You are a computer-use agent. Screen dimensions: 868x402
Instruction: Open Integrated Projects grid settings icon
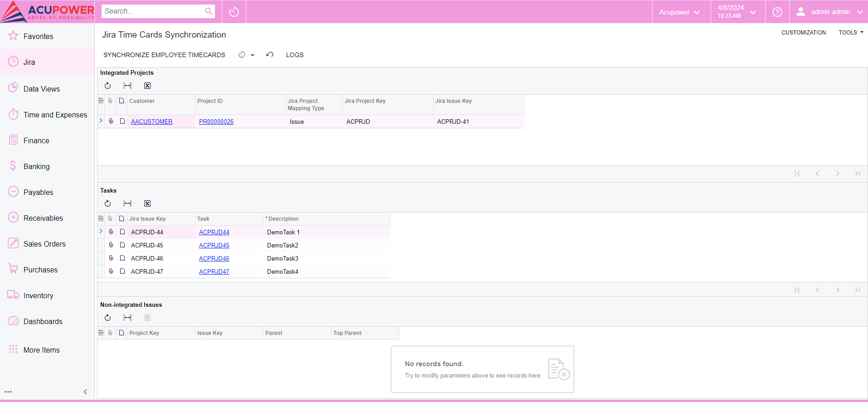(101, 101)
